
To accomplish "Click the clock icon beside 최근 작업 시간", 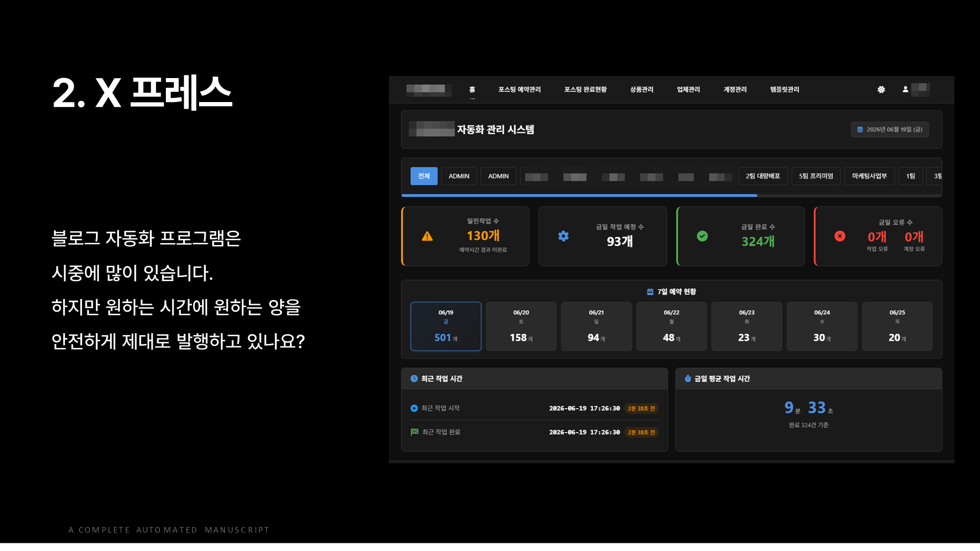I will click(414, 379).
